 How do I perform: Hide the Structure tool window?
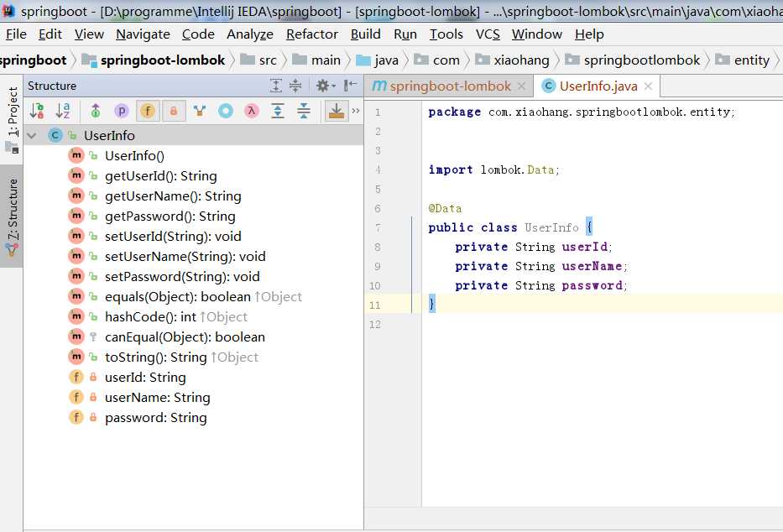350,86
